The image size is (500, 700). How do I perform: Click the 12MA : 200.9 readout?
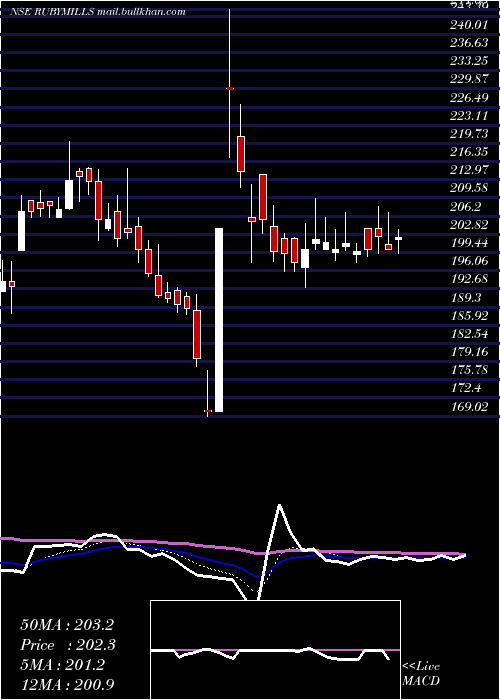pos(67,684)
